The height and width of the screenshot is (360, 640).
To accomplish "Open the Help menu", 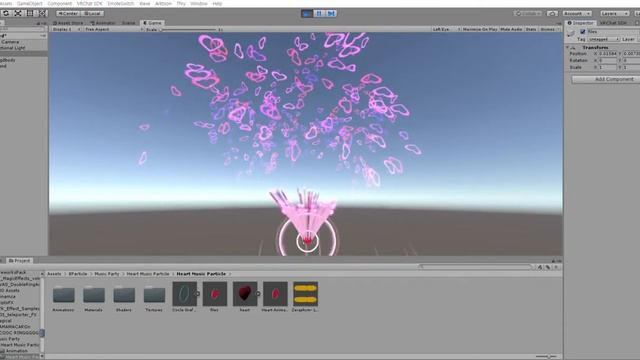I will point(218,3).
